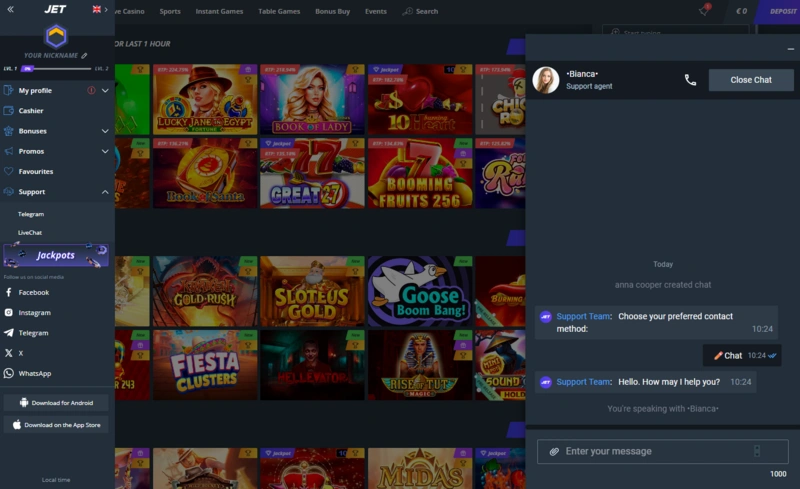Open the UK flag language selector
The height and width of the screenshot is (489, 800).
point(96,9)
